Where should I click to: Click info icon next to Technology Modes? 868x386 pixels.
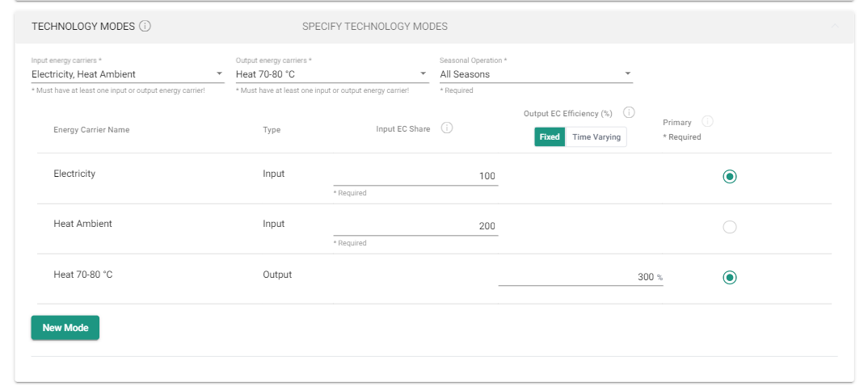coord(145,26)
